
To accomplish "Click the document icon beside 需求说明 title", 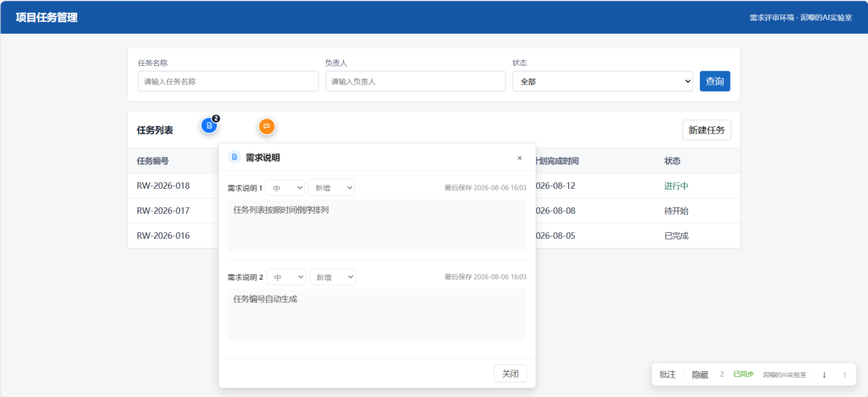I will pos(234,158).
